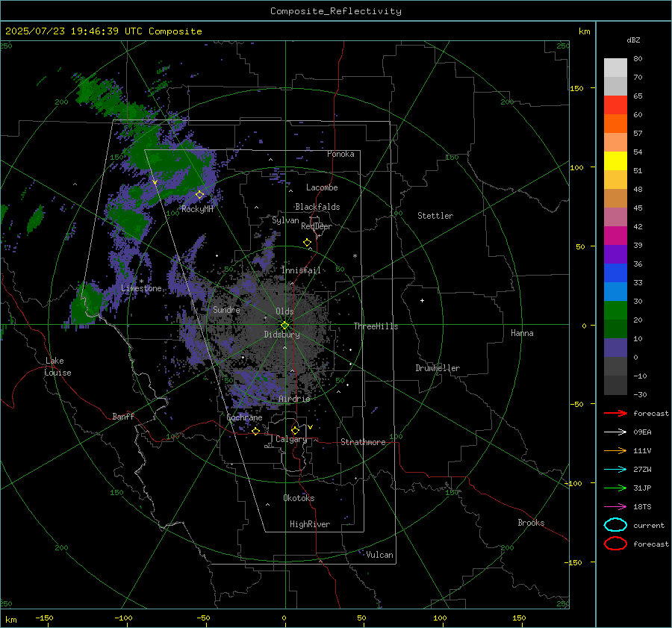Select the Airdrie label
The width and height of the screenshot is (672, 628).
pyautogui.click(x=294, y=399)
